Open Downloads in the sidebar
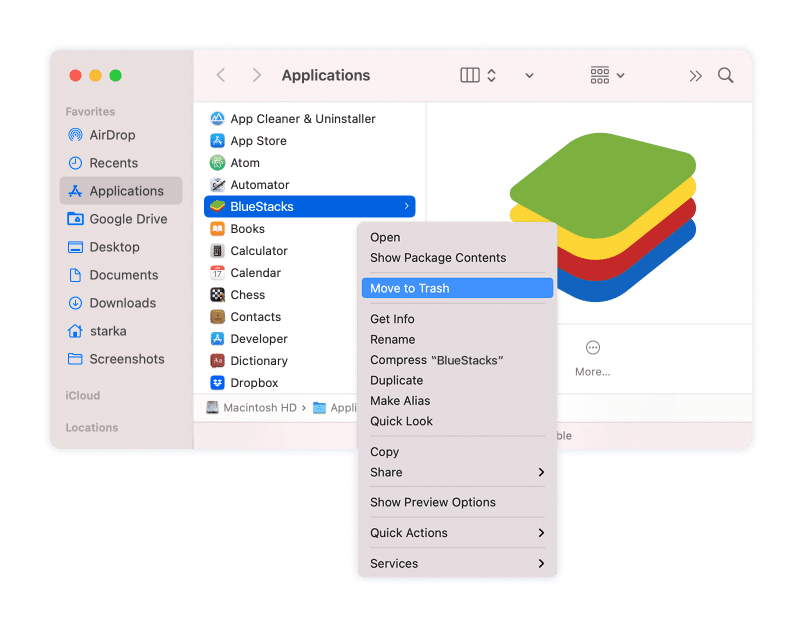 122,303
